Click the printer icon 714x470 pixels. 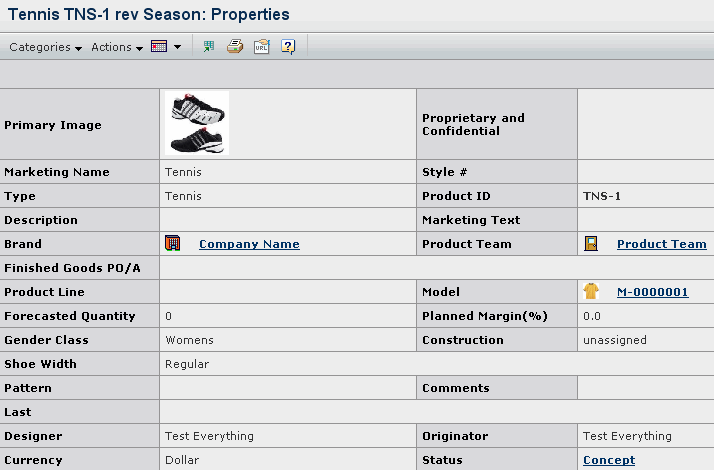(x=235, y=46)
